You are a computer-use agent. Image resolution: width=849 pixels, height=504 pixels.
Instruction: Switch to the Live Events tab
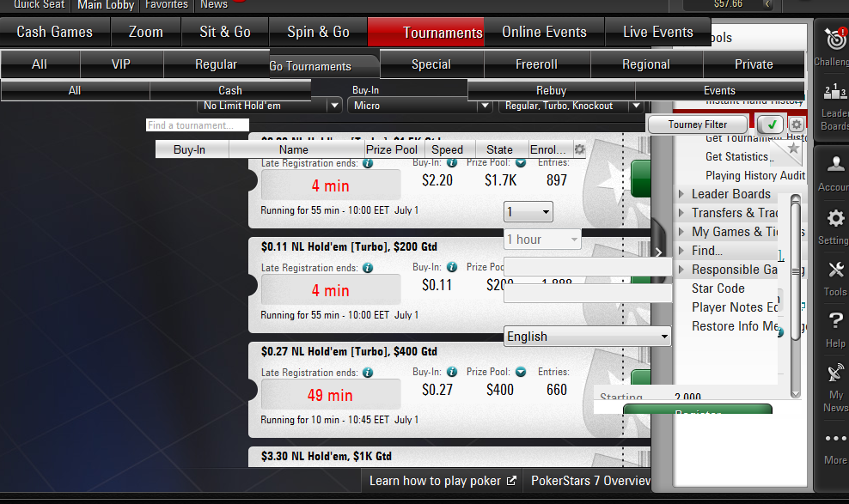pyautogui.click(x=658, y=32)
